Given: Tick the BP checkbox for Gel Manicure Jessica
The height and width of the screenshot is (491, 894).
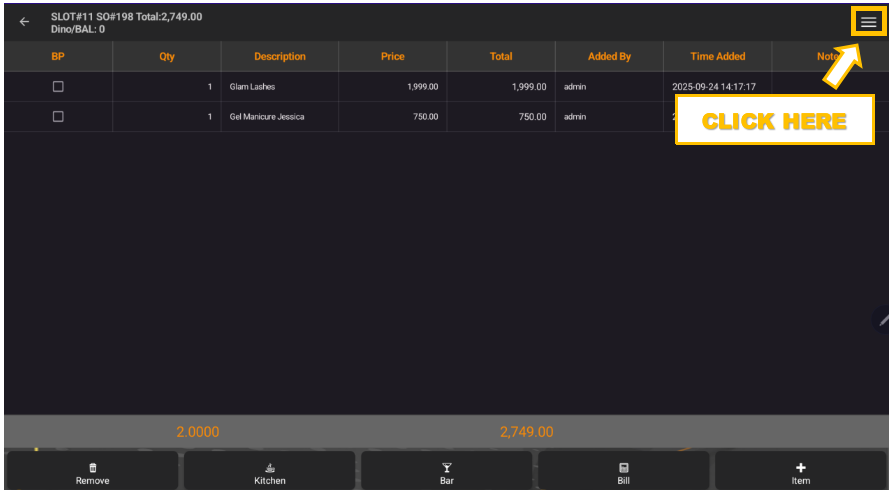Looking at the screenshot, I should tap(58, 117).
